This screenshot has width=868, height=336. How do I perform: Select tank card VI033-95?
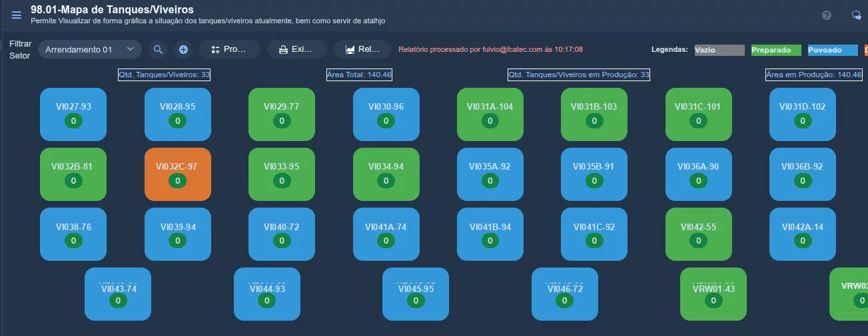pos(282,174)
